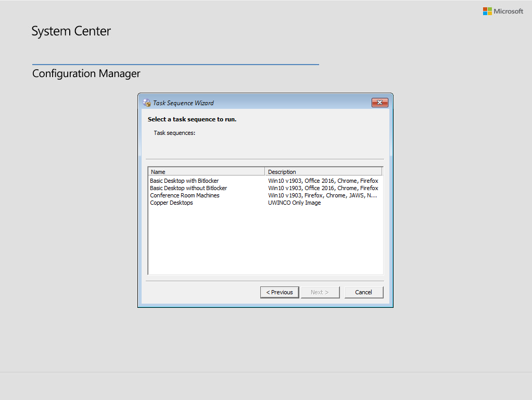Click the Description column header
Screen dimensions: 532x400
(323, 171)
